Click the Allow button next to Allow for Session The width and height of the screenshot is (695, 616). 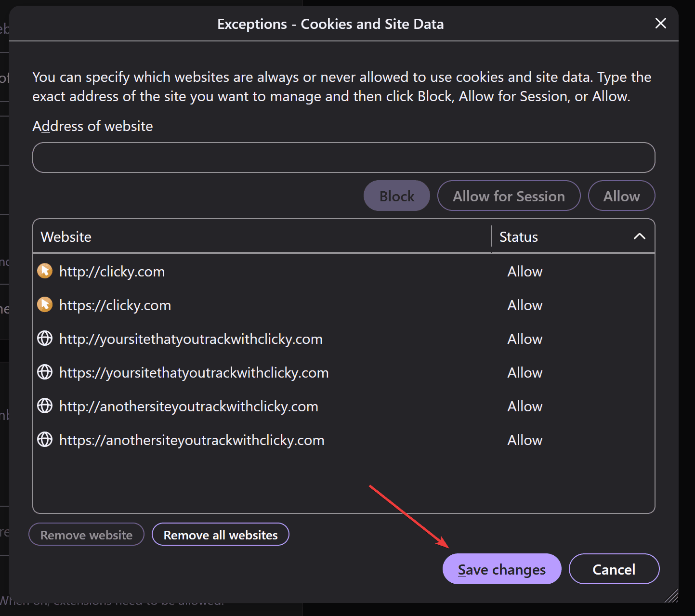tap(621, 196)
